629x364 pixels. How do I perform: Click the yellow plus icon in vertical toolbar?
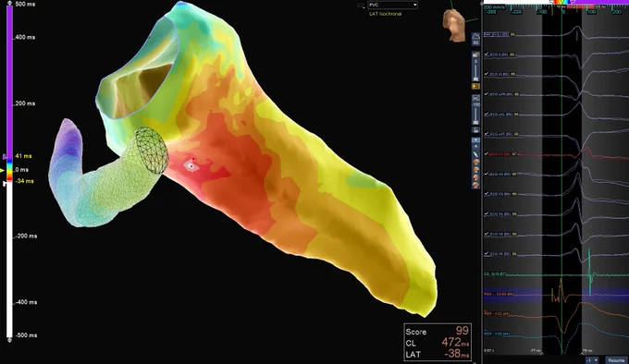[x=475, y=86]
